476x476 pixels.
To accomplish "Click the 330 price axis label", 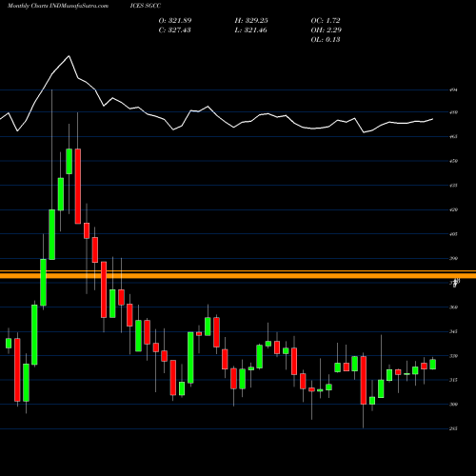I will pyautogui.click(x=453, y=356).
